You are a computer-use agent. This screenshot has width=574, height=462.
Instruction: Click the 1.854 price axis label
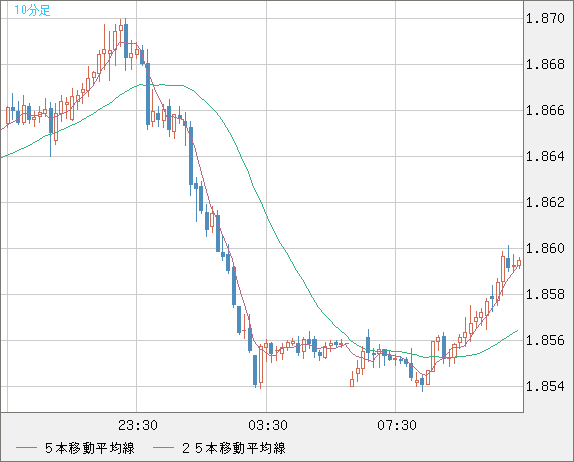click(545, 386)
